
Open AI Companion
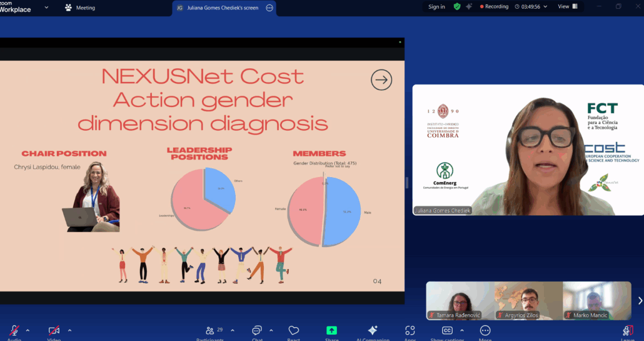click(x=373, y=330)
